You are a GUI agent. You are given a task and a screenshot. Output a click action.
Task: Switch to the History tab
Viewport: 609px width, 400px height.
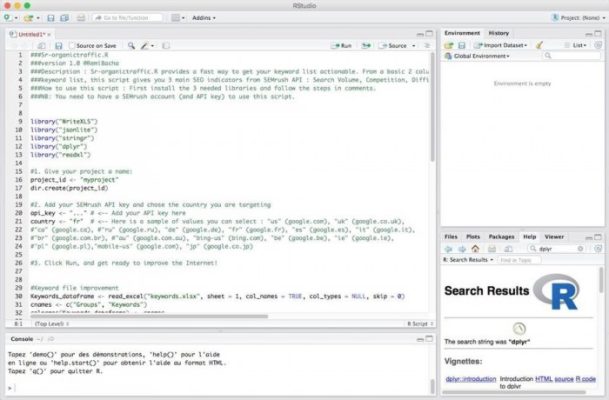click(x=499, y=33)
